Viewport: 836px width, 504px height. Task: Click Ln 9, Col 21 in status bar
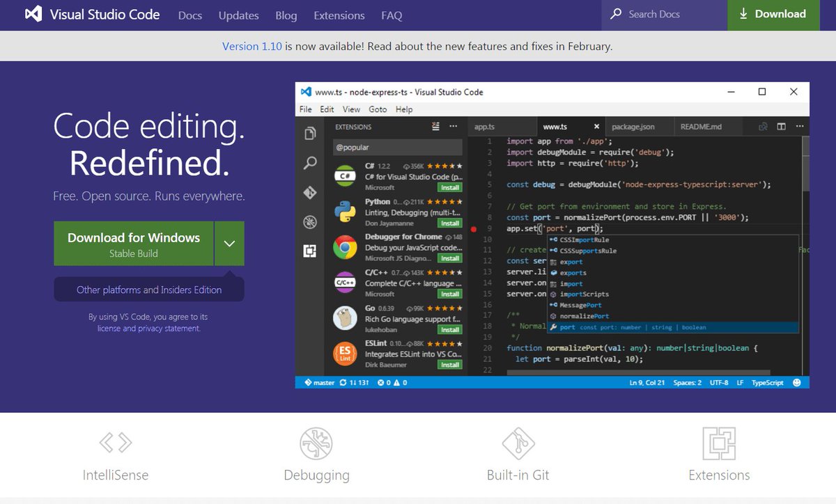coord(647,383)
